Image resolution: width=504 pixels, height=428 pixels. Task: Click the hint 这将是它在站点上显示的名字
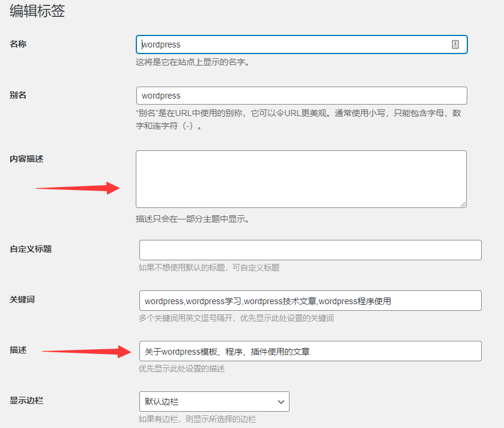click(193, 62)
